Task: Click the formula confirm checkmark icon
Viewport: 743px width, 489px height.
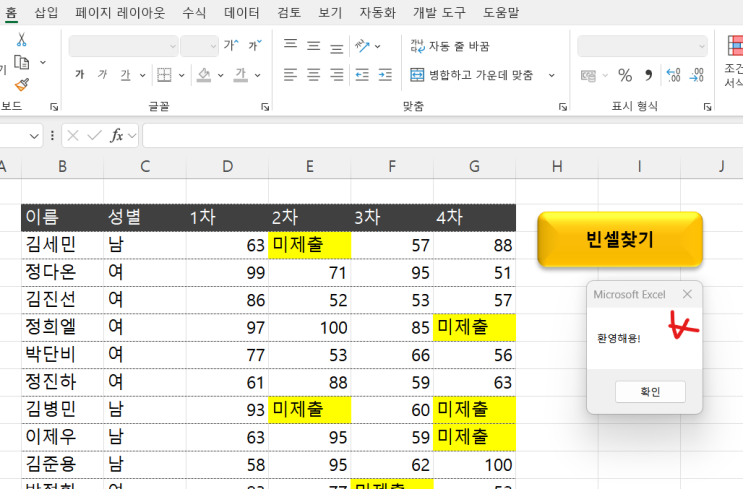Action: [95, 136]
